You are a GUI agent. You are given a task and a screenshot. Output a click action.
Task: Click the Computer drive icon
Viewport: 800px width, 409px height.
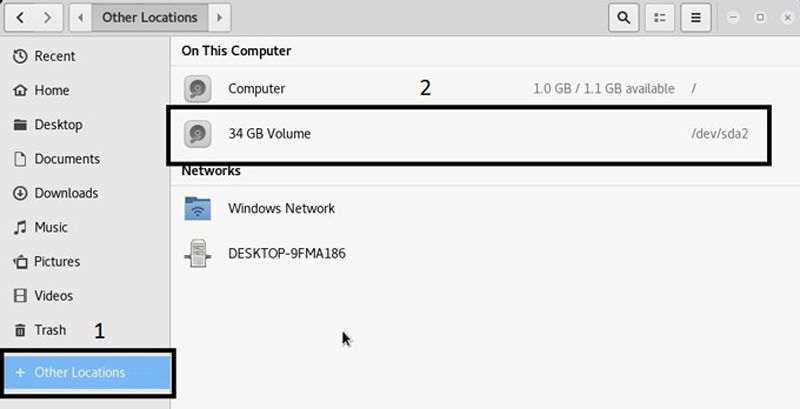[x=198, y=89]
